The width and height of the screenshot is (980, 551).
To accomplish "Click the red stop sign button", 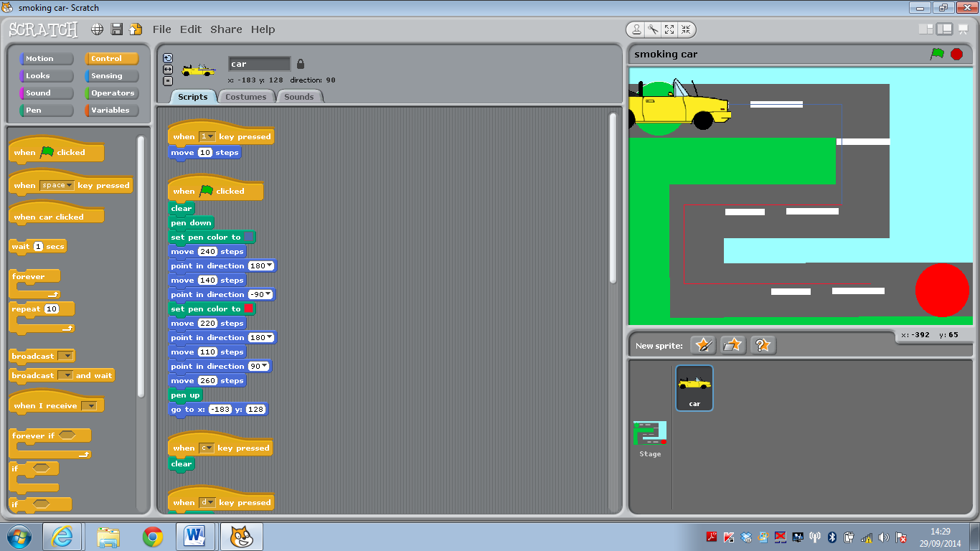I will (956, 54).
